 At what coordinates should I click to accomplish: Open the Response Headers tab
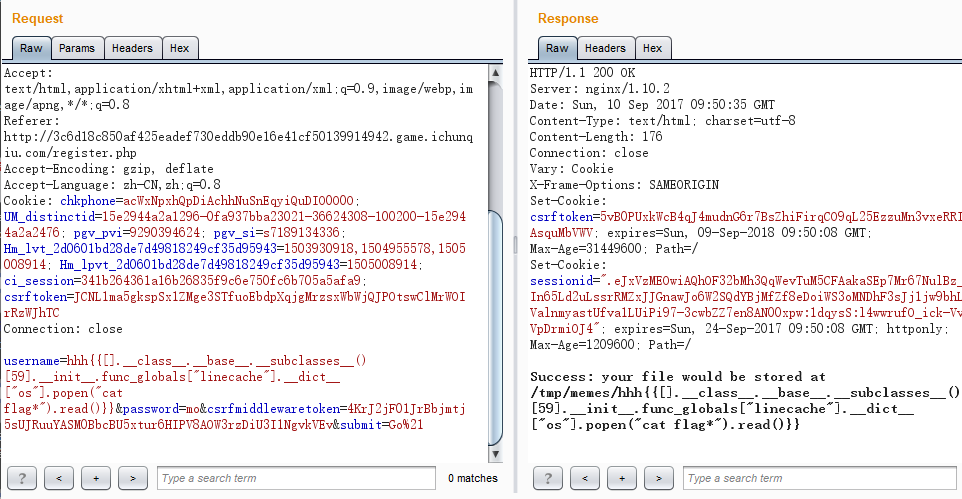(605, 48)
